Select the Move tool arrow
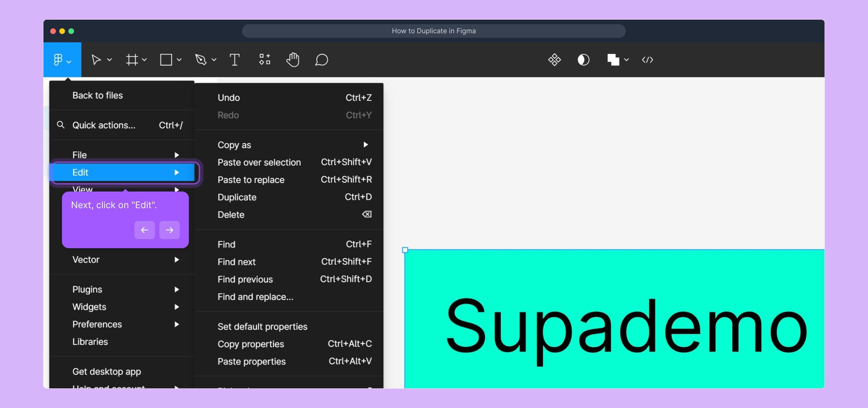Viewport: 868px width, 408px height. coord(96,60)
